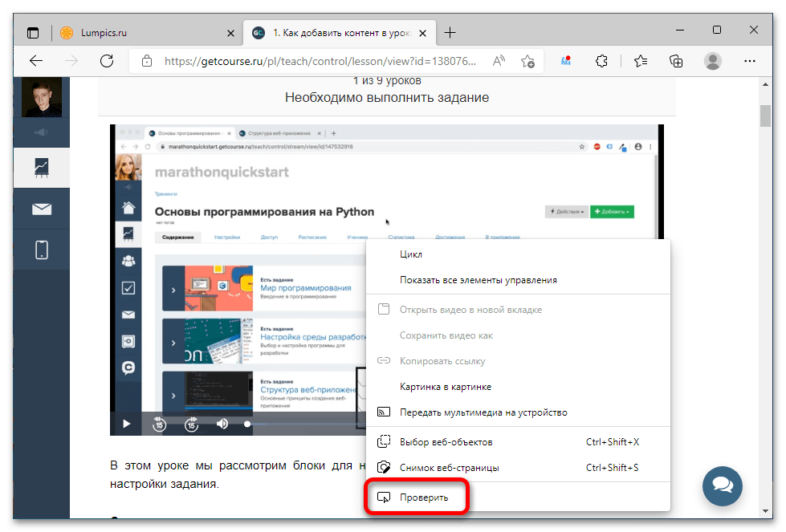Open the Collections icon
The width and height of the screenshot is (786, 532).
pyautogui.click(x=676, y=61)
